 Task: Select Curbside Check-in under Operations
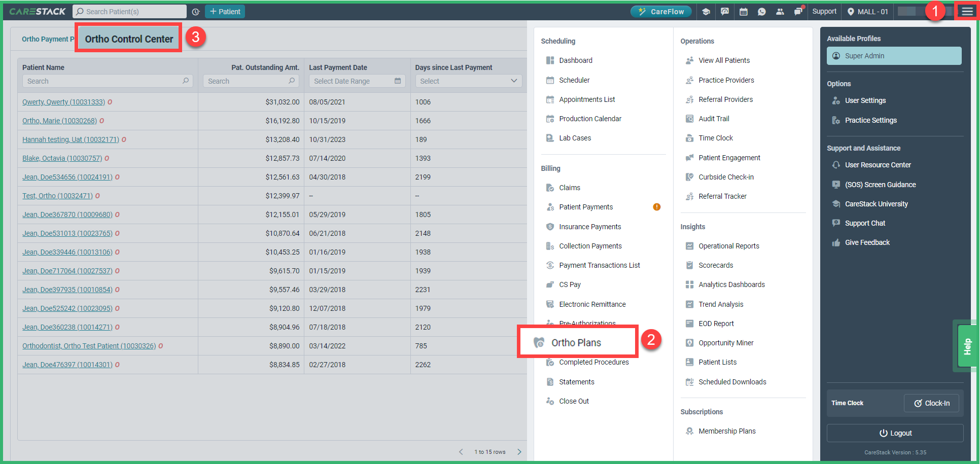(x=725, y=176)
